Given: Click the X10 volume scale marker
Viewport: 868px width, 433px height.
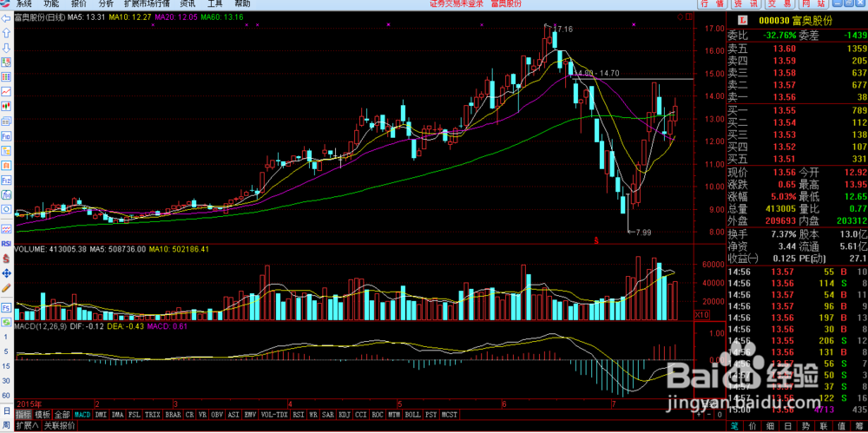Looking at the screenshot, I should [x=700, y=314].
